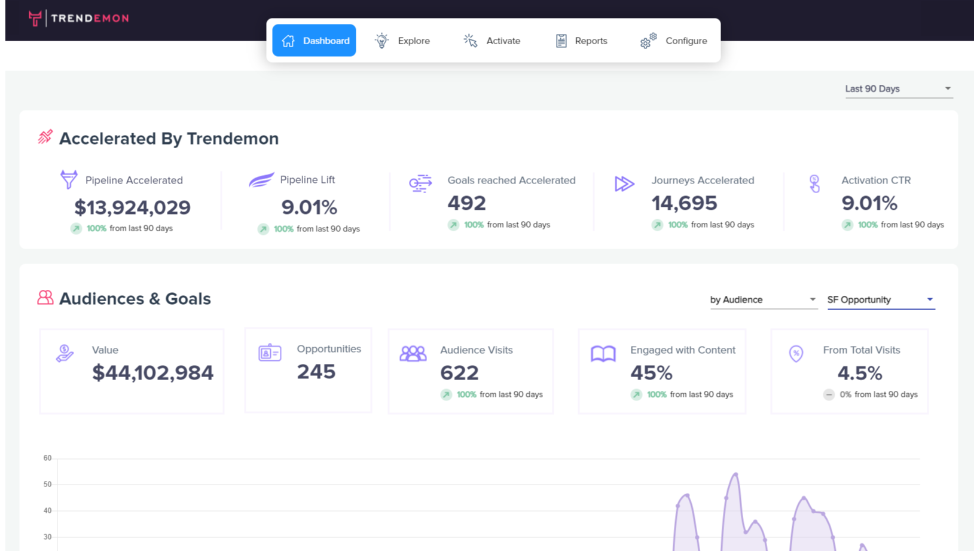Select the Dashboard home button
This screenshot has width=980, height=551.
[315, 41]
